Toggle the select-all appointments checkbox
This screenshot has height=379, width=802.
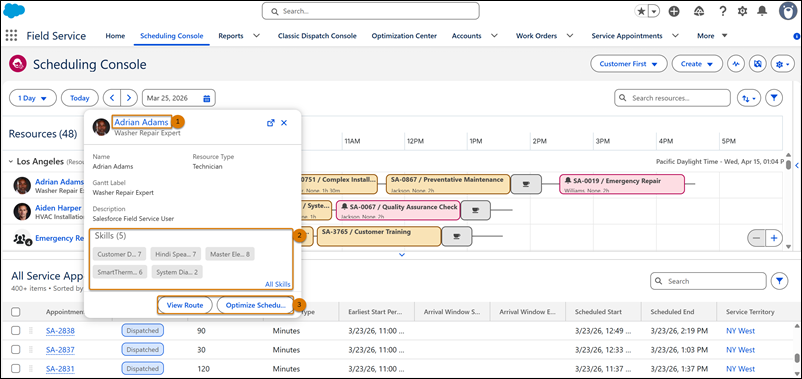pos(16,311)
